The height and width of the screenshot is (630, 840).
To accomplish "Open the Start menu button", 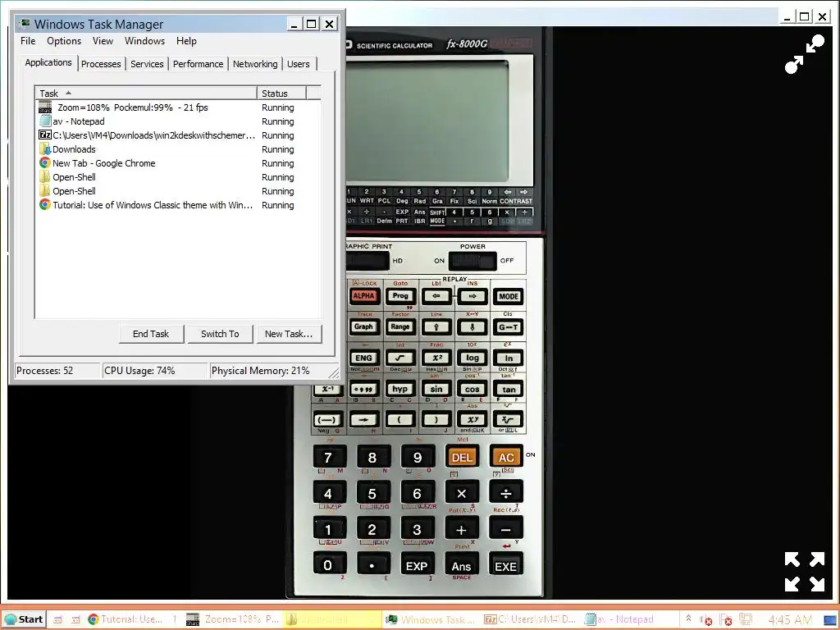I will (24, 619).
